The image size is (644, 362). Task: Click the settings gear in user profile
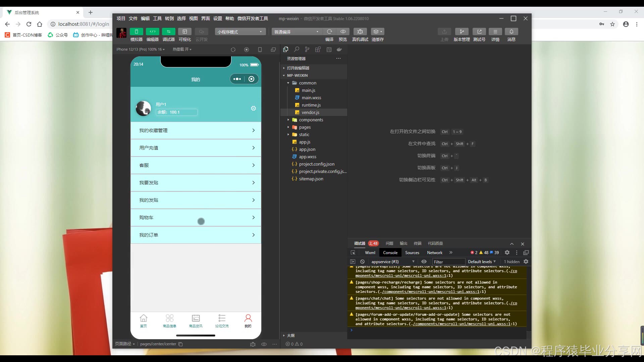pyautogui.click(x=253, y=108)
